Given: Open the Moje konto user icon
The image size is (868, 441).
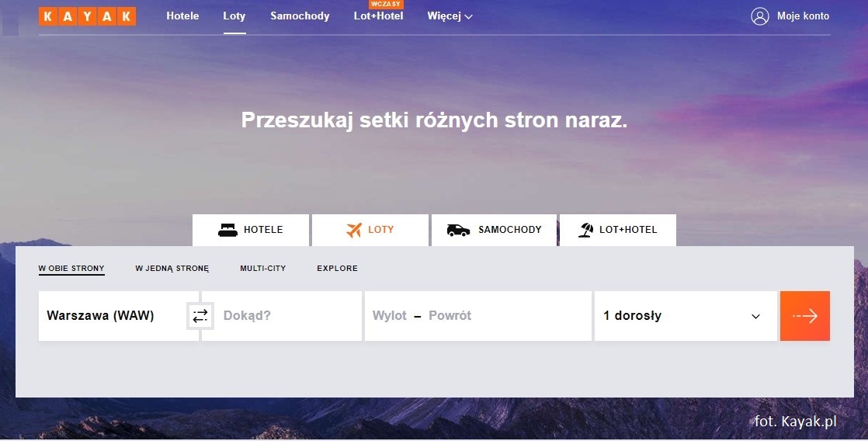Looking at the screenshot, I should pos(759,16).
